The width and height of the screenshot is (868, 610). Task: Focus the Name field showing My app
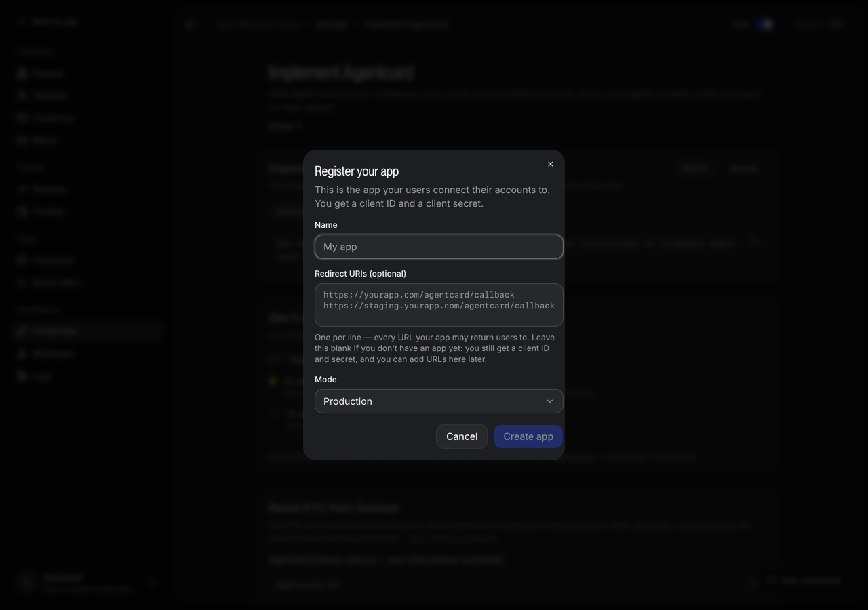[x=439, y=247]
